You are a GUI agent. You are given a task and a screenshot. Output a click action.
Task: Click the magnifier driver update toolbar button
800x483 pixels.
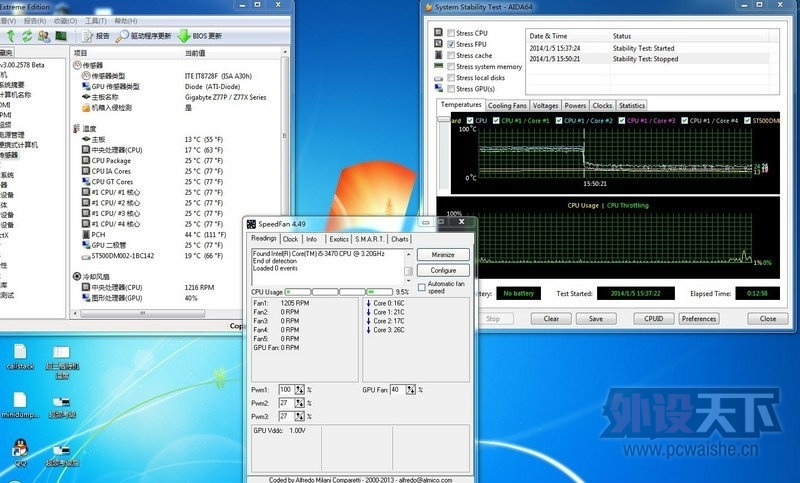[x=143, y=36]
